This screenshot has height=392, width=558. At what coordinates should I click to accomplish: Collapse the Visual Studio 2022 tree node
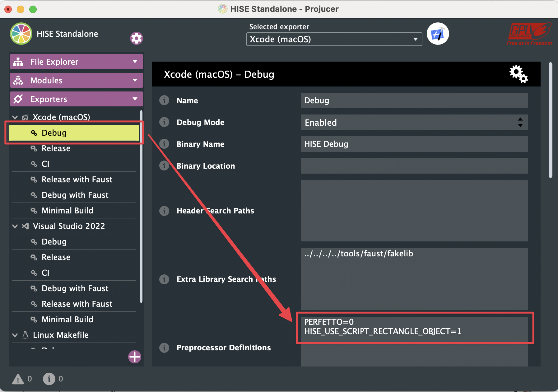[15, 226]
